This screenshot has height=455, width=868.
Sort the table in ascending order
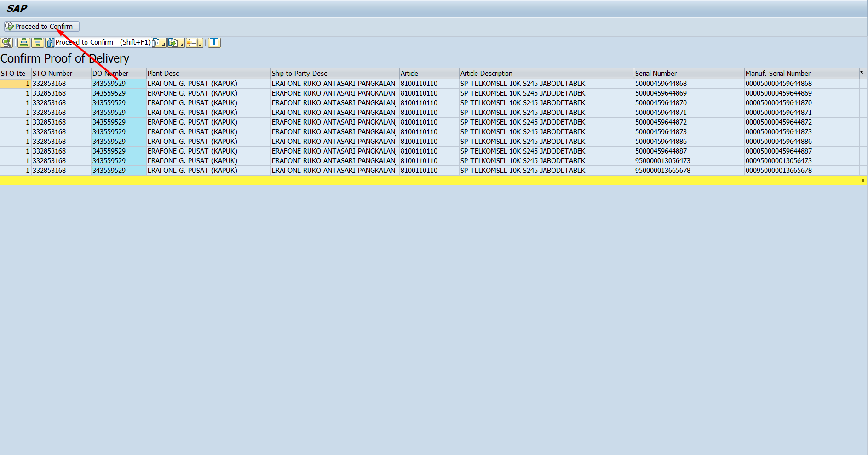[24, 43]
